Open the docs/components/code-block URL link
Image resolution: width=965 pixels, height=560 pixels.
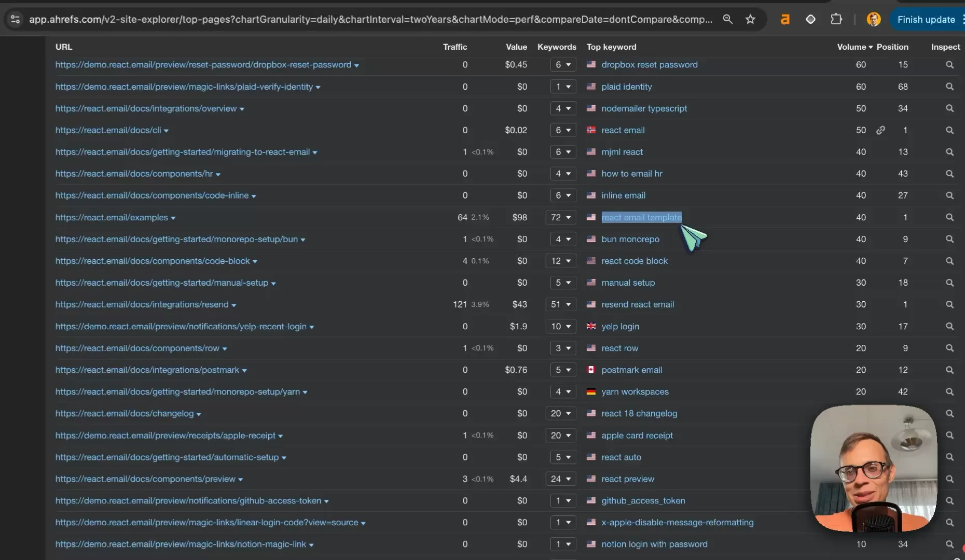click(153, 261)
